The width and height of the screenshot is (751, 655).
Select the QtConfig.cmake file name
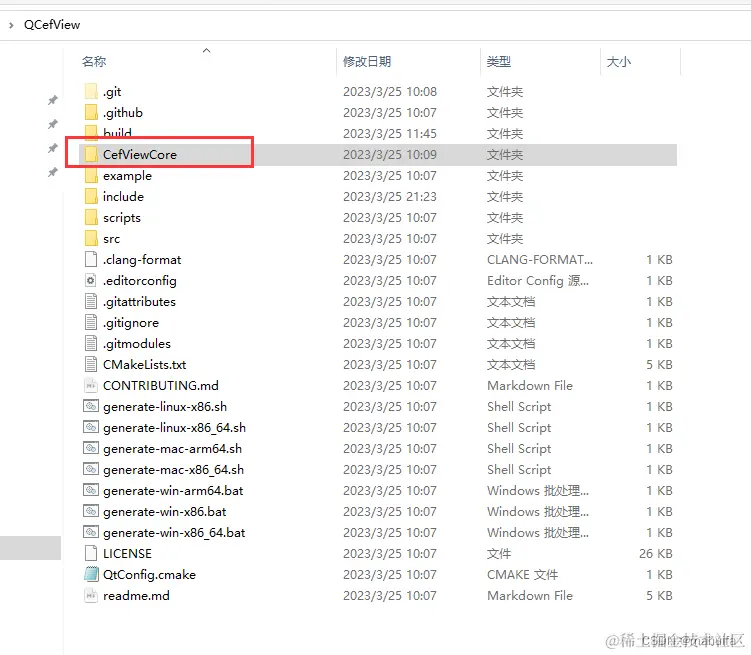point(149,575)
